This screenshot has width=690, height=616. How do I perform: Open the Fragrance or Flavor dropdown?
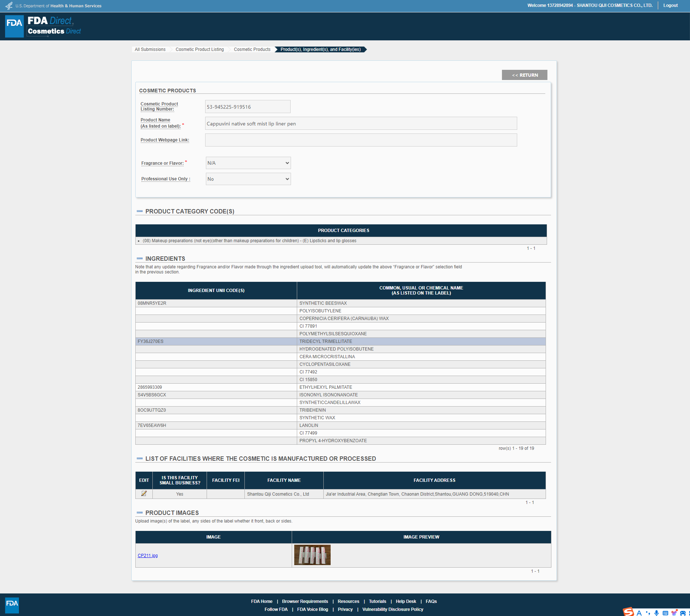[x=248, y=163]
